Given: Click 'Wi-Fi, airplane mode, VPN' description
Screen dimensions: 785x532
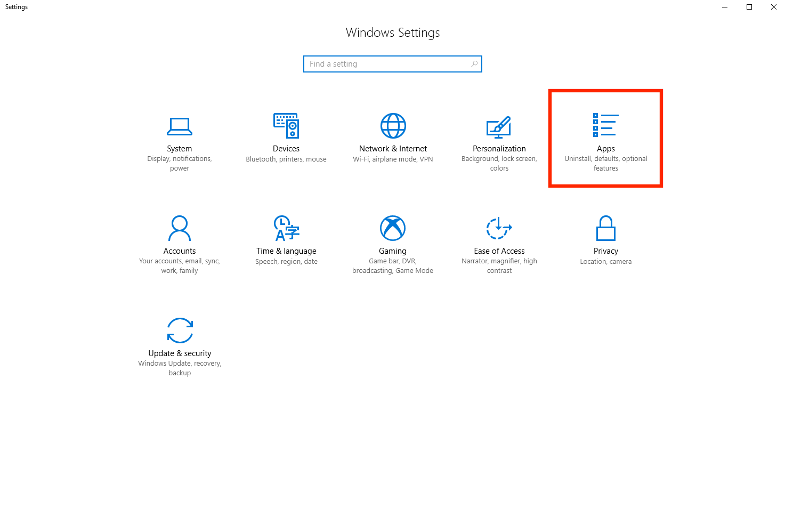Looking at the screenshot, I should point(393,159).
